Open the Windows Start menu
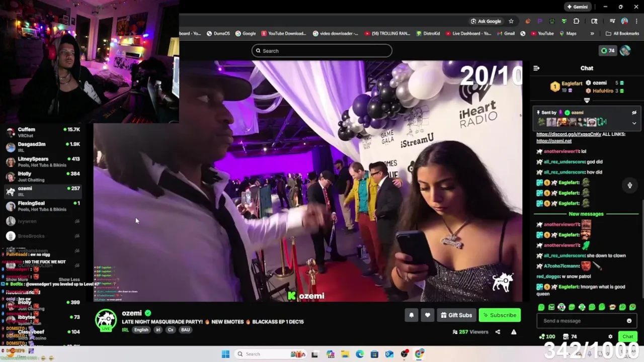This screenshot has width=644, height=362. click(x=225, y=354)
